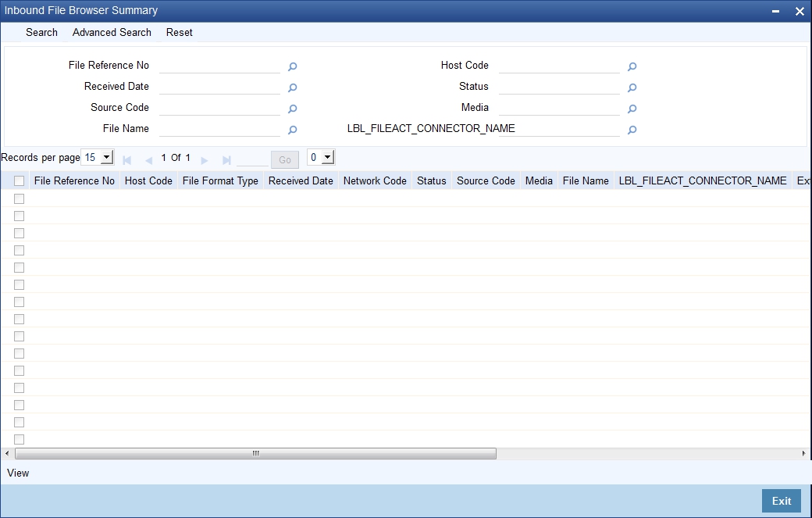The image size is (812, 518).
Task: Open lookup for File Reference No
Action: pos(293,66)
